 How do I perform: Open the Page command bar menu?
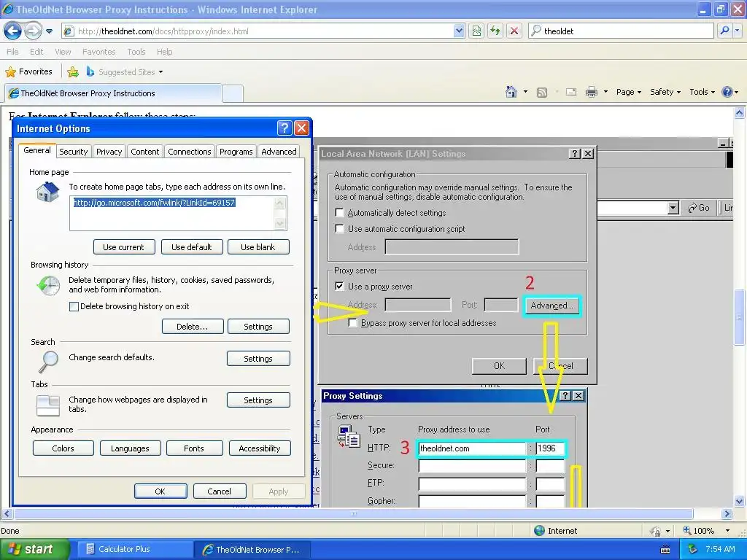(628, 92)
